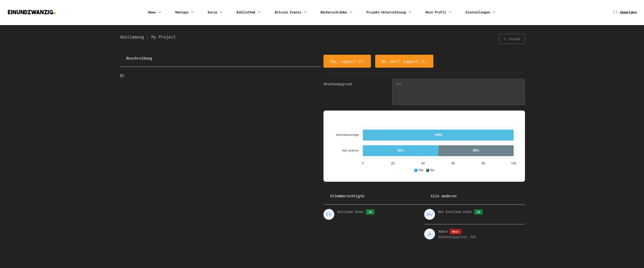The width and height of the screenshot is (644, 268).
Task: Click the NV avatar of Not Entitled Voter
Action: (x=429, y=214)
